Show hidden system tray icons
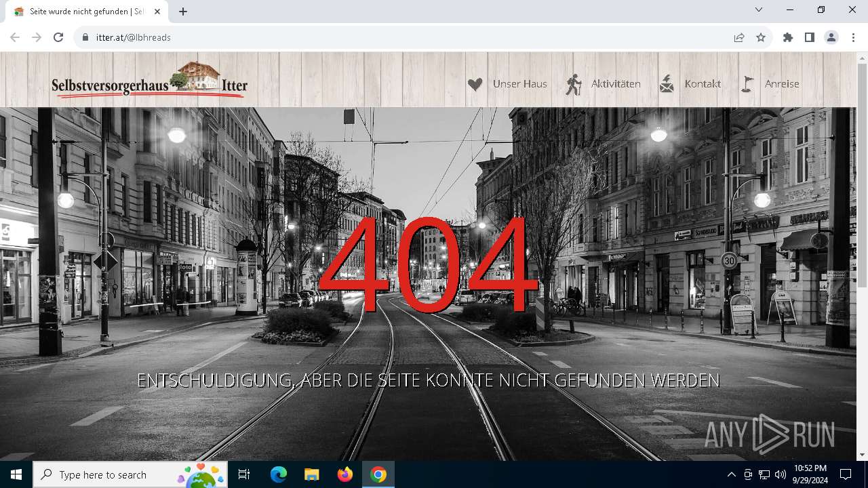Image resolution: width=868 pixels, height=488 pixels. tap(731, 474)
